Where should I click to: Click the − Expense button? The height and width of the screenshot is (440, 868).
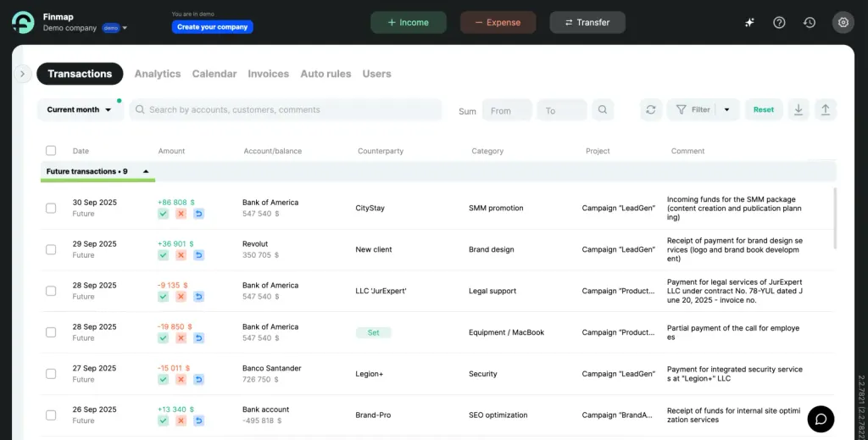click(498, 23)
